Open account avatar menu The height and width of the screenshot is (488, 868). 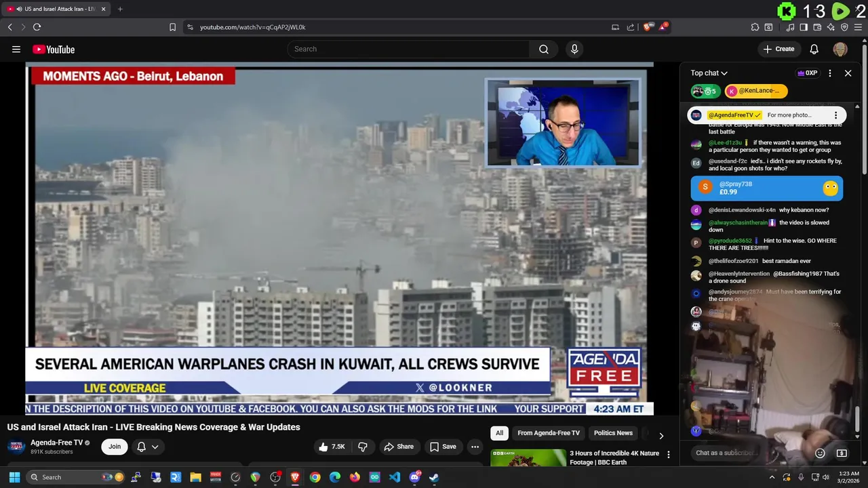[840, 49]
